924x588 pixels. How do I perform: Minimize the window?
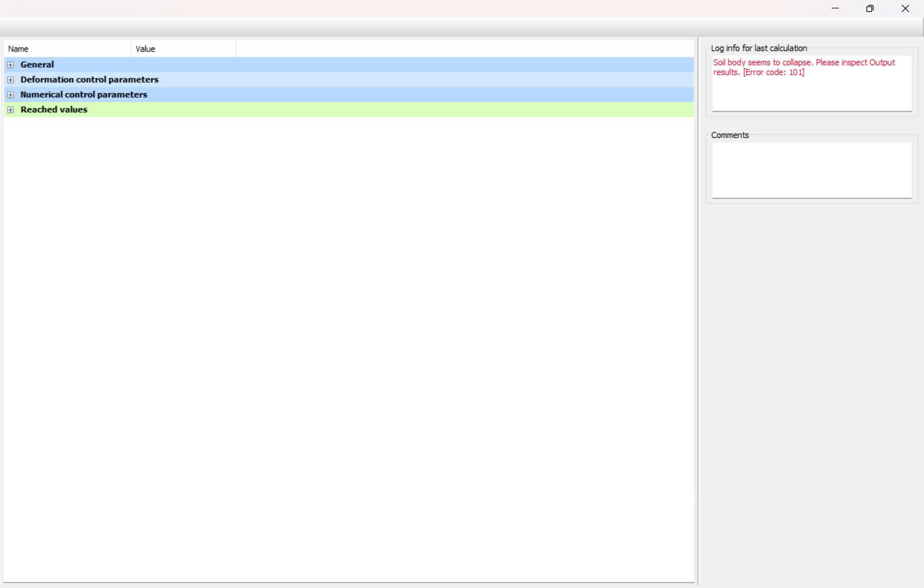pos(835,8)
